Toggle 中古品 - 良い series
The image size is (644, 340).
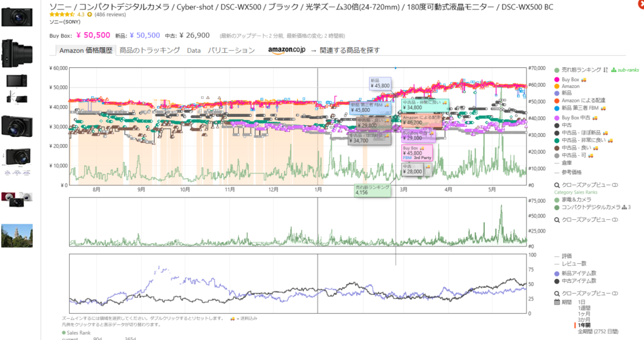coord(576,148)
